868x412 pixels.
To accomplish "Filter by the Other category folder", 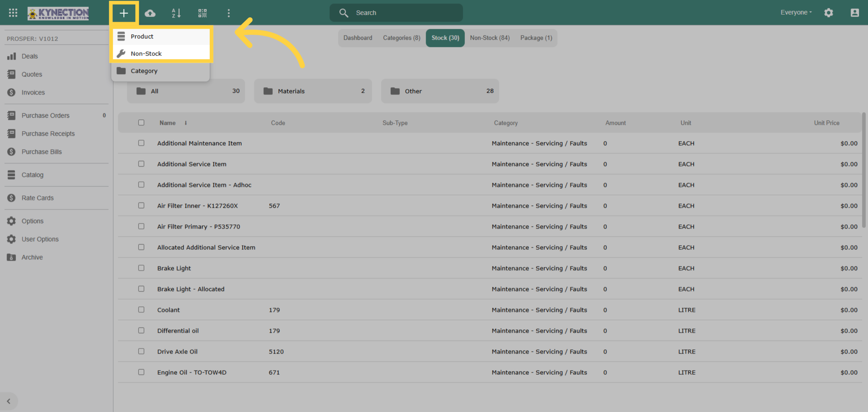I will [x=440, y=91].
